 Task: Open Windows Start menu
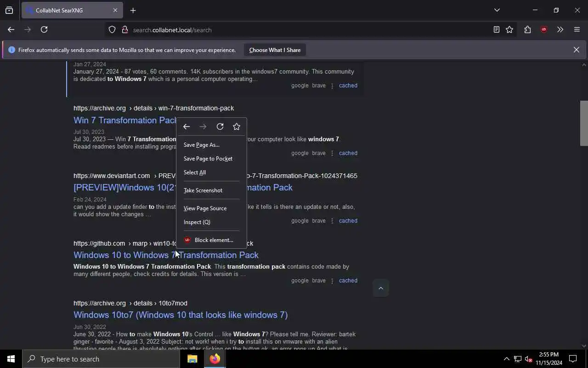(11, 359)
